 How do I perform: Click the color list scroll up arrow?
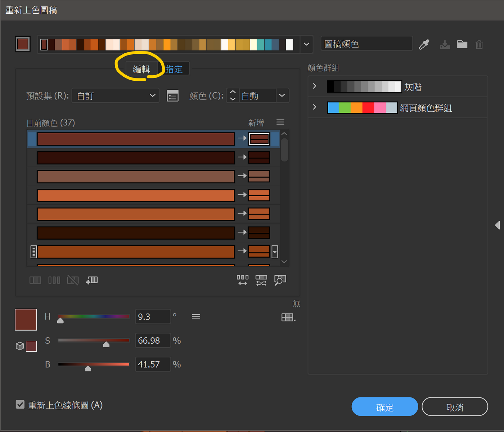click(284, 134)
